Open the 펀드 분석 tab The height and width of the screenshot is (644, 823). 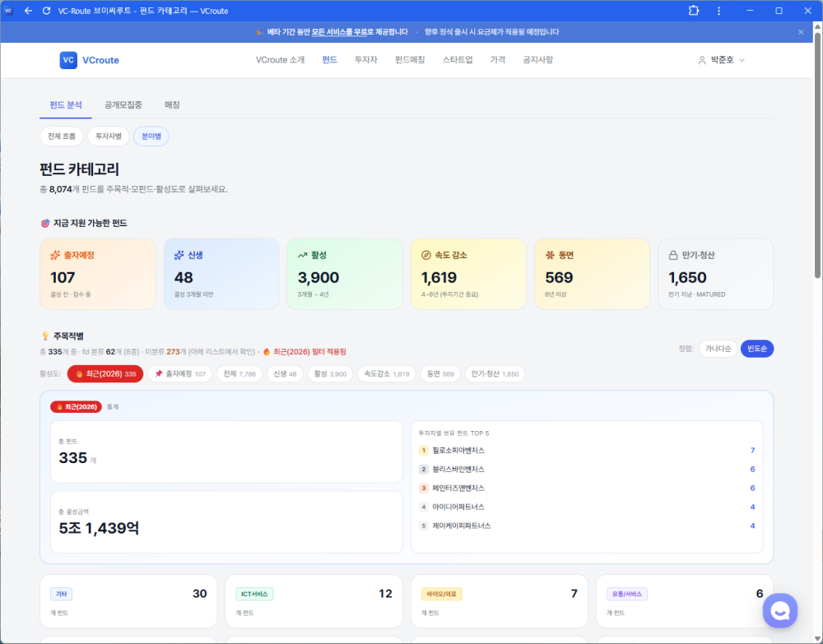pyautogui.click(x=66, y=105)
